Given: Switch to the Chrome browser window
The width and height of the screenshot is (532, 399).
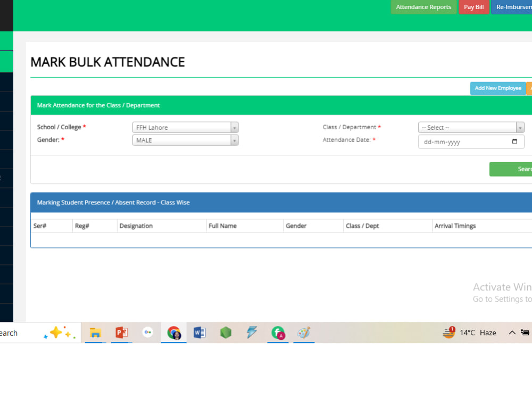Looking at the screenshot, I should (174, 332).
